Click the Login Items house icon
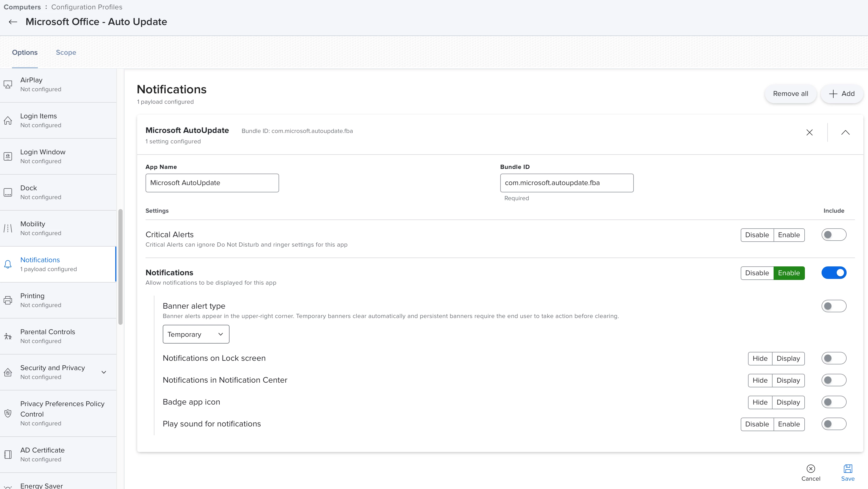868x489 pixels. click(8, 120)
